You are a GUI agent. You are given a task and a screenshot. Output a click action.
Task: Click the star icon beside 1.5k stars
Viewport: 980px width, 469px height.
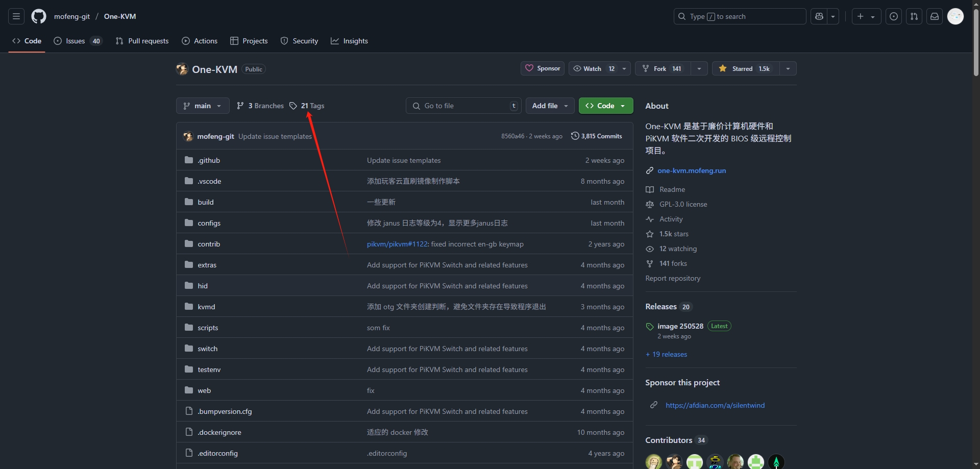[x=650, y=234]
